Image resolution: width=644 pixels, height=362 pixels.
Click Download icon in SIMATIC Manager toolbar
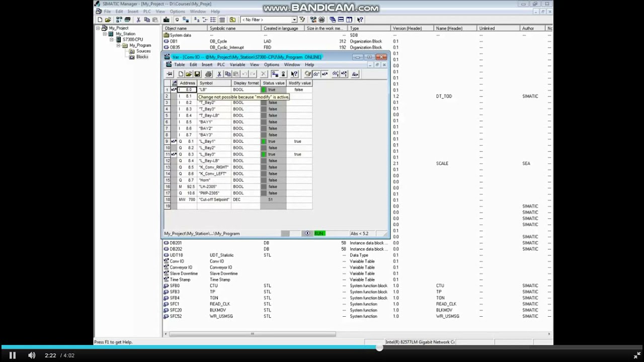167,20
